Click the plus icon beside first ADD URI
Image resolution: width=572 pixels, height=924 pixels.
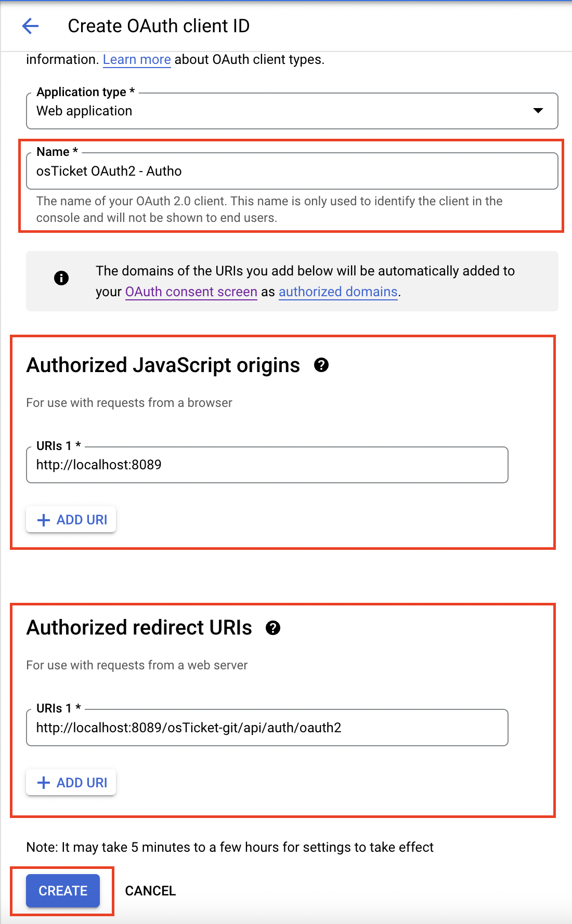point(43,519)
